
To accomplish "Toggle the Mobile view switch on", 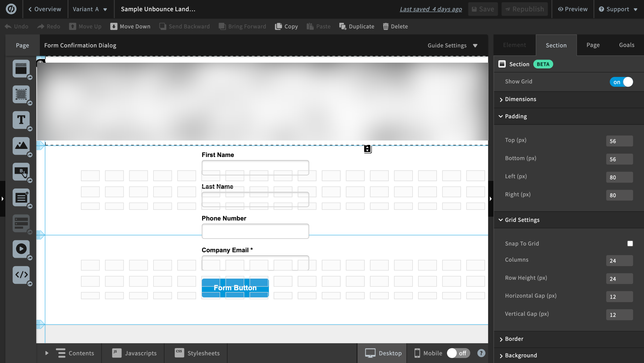I will [458, 353].
